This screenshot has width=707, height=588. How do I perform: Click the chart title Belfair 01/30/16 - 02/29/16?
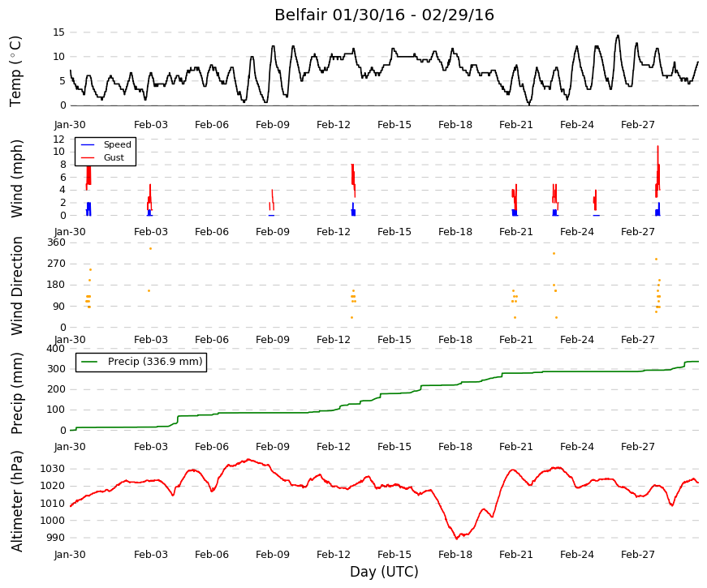point(384,15)
